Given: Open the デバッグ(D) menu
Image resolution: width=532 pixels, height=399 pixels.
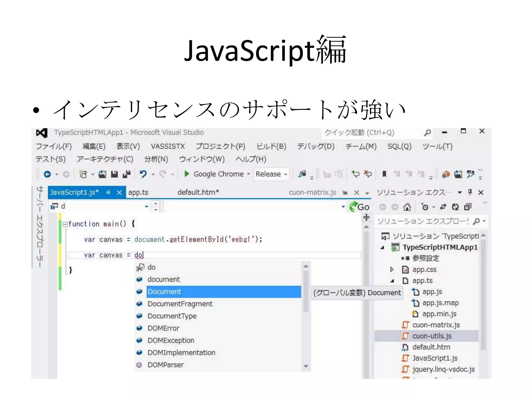Looking at the screenshot, I should click(316, 147).
